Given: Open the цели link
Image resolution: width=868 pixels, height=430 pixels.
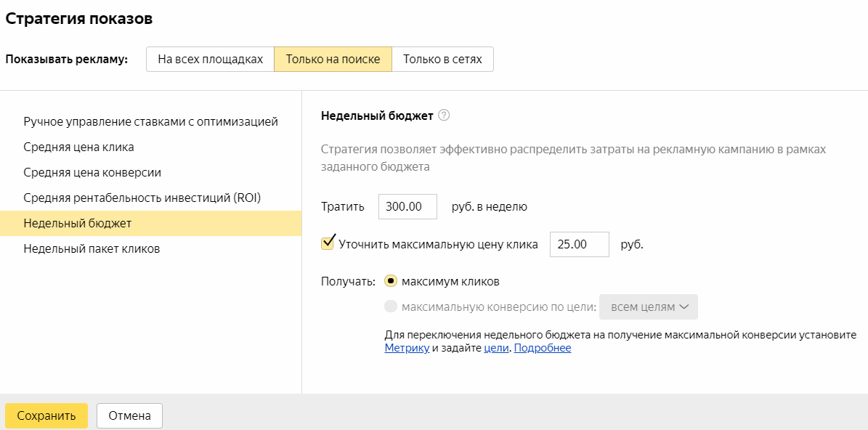Looking at the screenshot, I should tap(497, 348).
